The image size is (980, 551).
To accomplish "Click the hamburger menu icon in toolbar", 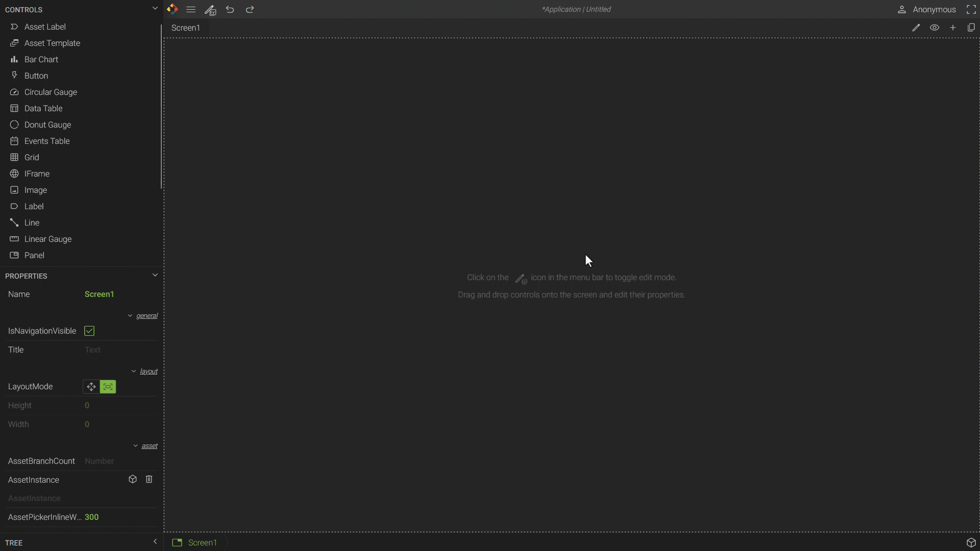I will (191, 10).
